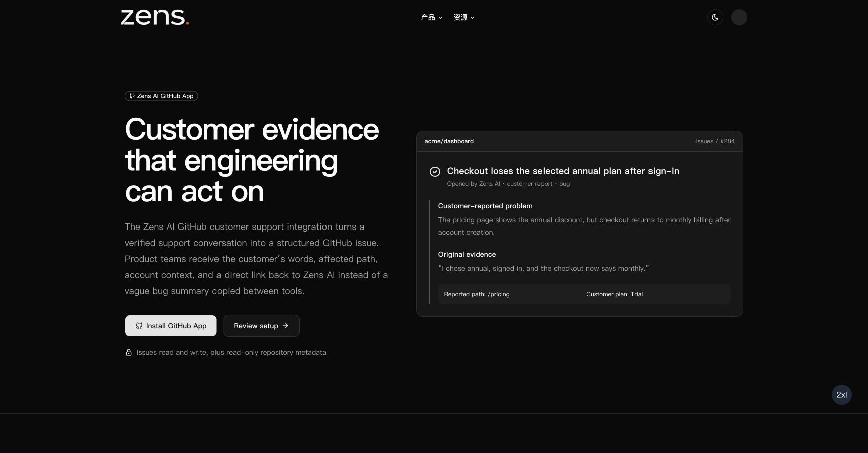This screenshot has width=868, height=453.
Task: Click the 'Reported path: /pricing' field
Action: pos(477,294)
